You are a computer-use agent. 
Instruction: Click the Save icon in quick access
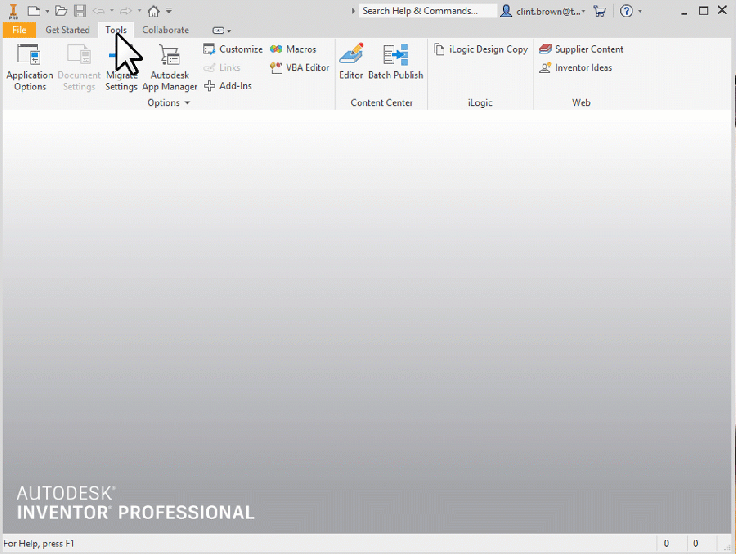(80, 10)
